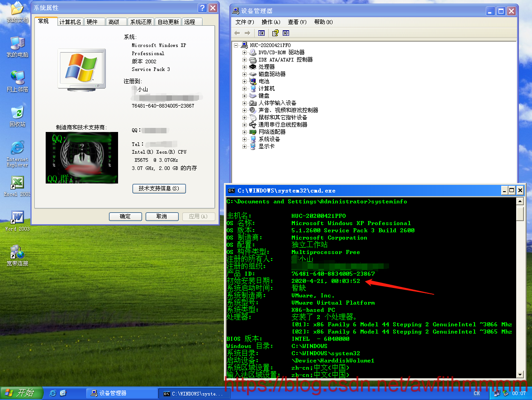This screenshot has height=400, width=532.
Task: Open the 查看(V) menu in Device Manager
Action: (x=297, y=22)
